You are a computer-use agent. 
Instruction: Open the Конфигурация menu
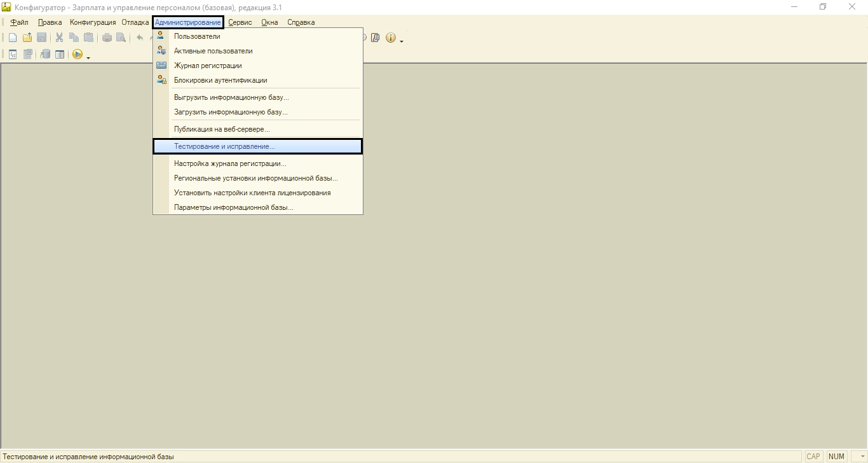[93, 22]
